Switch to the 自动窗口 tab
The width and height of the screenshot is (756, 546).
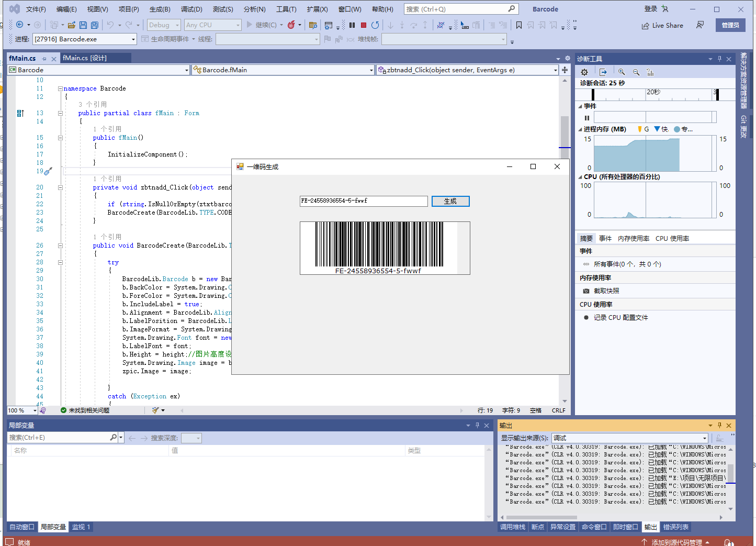pyautogui.click(x=22, y=527)
